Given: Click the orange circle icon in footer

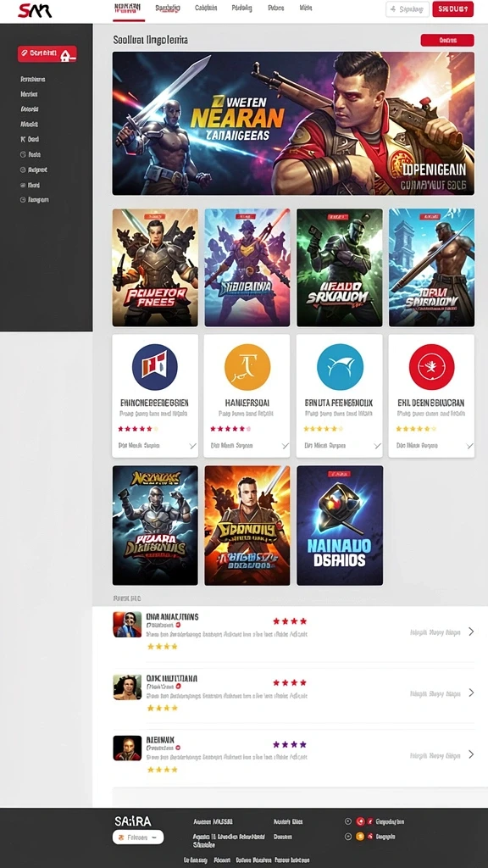Looking at the screenshot, I should tap(360, 837).
